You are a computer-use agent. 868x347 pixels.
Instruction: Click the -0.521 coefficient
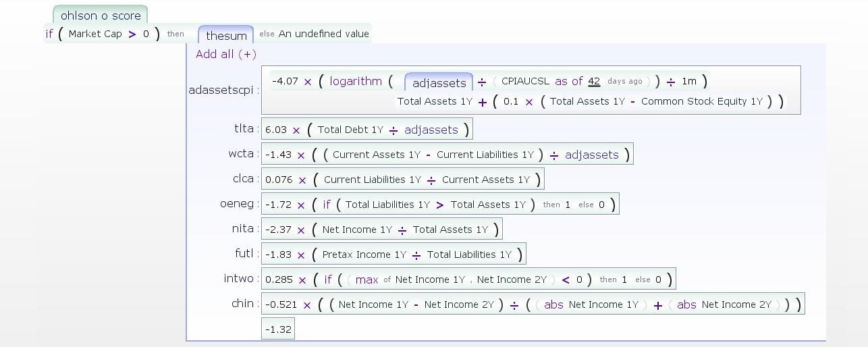click(x=281, y=304)
